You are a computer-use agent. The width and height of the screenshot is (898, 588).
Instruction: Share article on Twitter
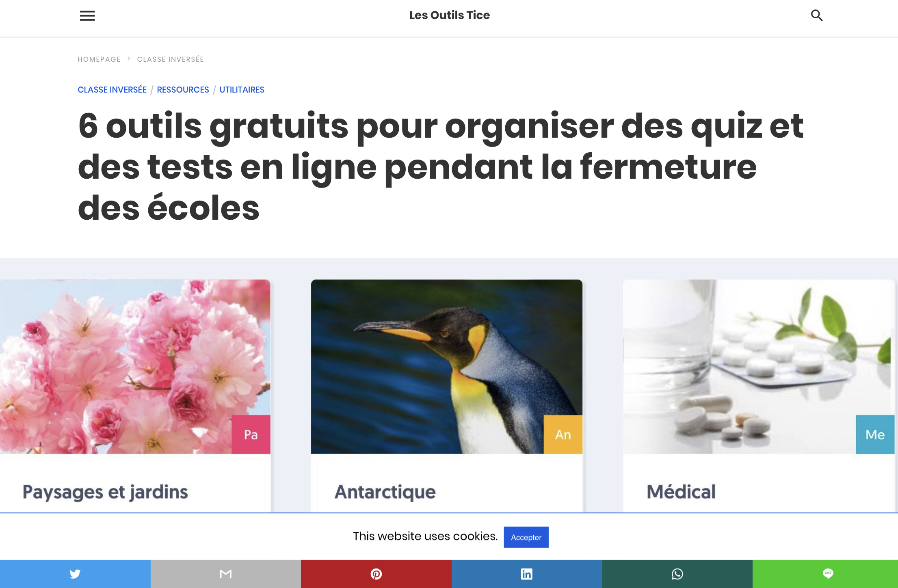pos(75,574)
